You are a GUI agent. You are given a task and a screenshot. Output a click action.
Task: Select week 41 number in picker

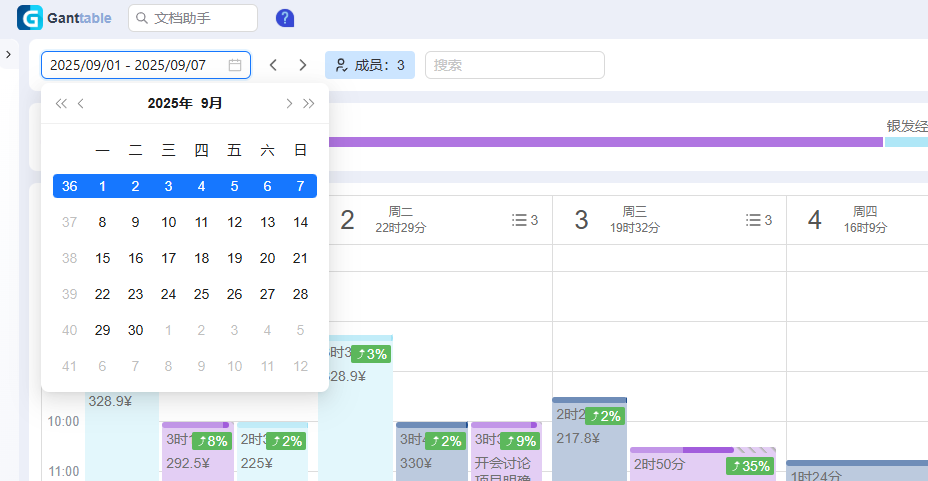coord(69,366)
